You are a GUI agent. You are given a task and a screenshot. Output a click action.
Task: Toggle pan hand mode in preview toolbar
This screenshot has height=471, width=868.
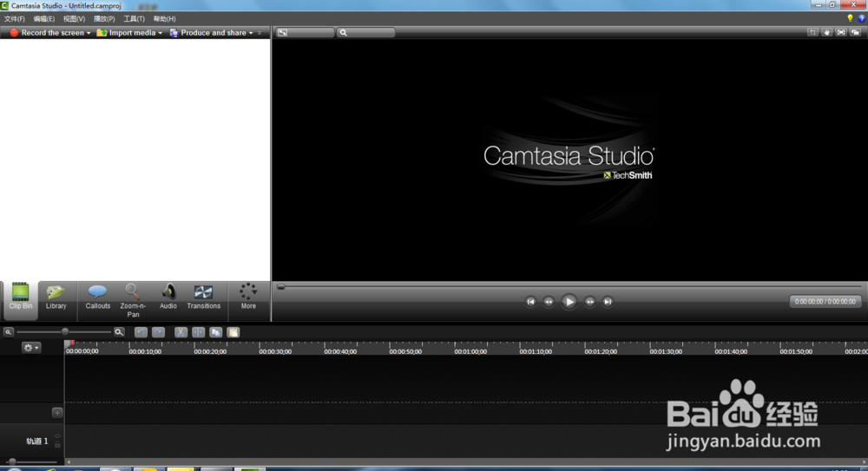click(827, 33)
